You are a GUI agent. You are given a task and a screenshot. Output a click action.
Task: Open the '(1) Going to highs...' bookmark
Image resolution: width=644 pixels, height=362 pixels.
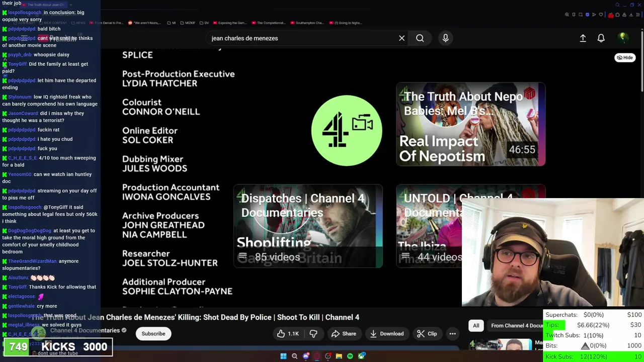(346, 23)
